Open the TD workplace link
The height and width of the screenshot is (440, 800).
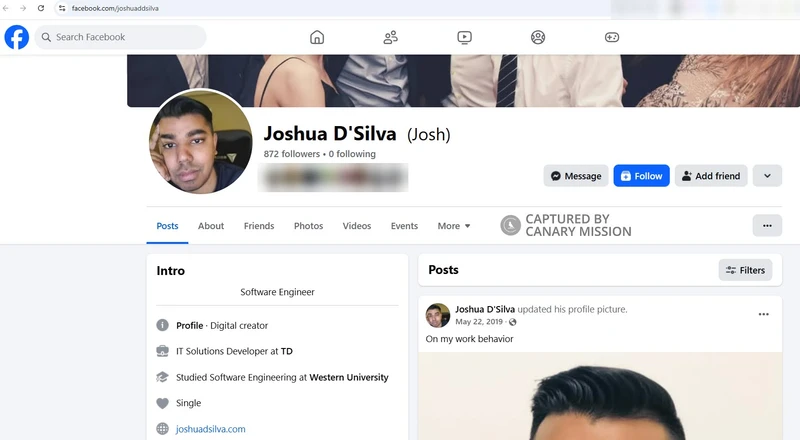click(287, 351)
